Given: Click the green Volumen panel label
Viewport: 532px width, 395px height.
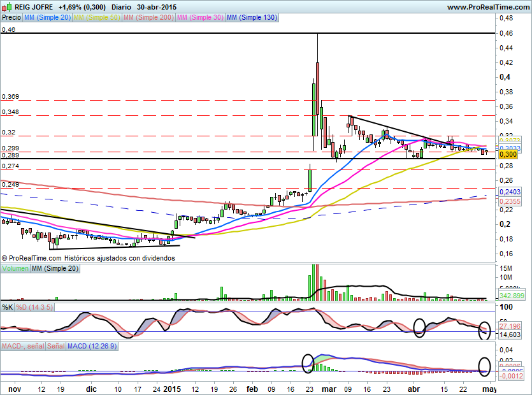Looking at the screenshot, I should point(15,269).
